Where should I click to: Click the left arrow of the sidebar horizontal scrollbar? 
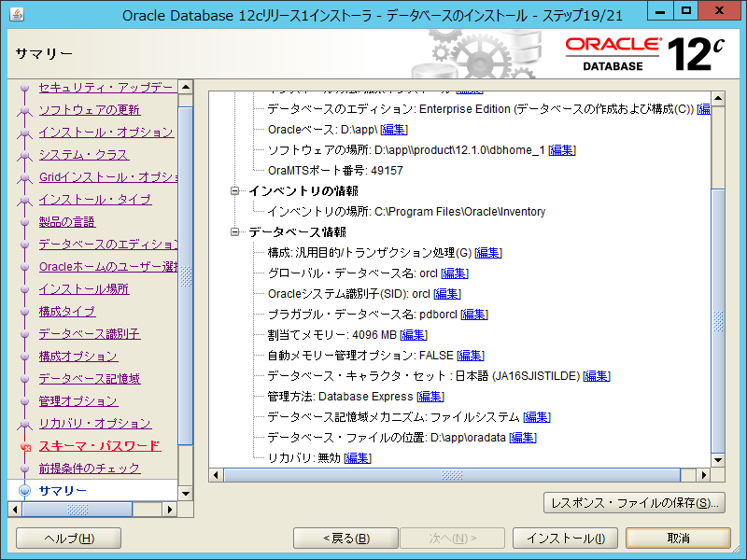(15, 509)
